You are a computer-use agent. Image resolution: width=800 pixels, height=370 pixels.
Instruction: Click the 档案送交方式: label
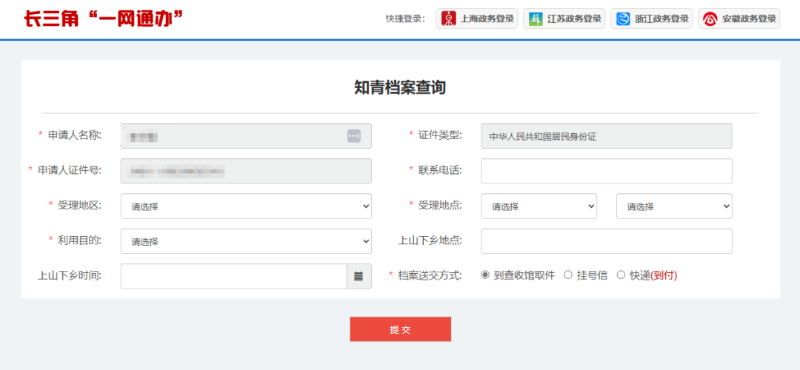[x=430, y=276]
